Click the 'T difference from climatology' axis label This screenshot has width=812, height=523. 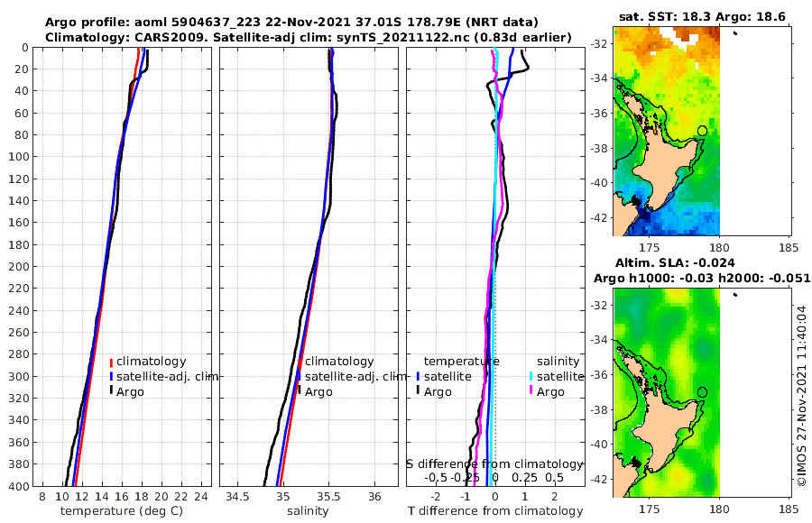(x=495, y=511)
